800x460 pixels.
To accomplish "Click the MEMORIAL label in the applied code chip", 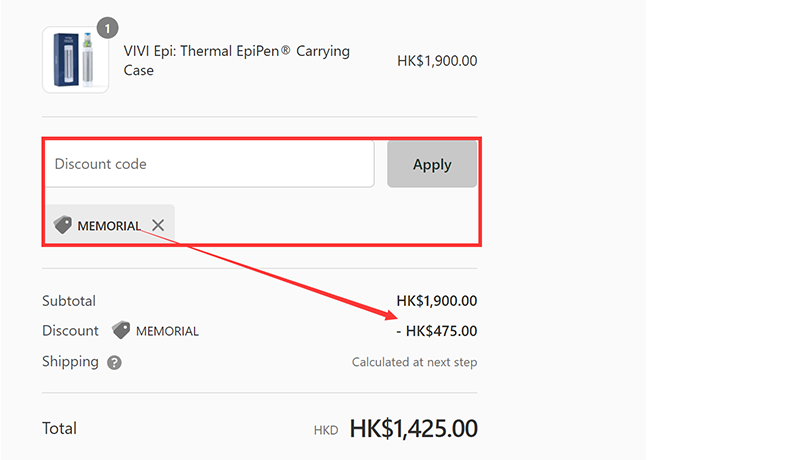I will click(109, 226).
